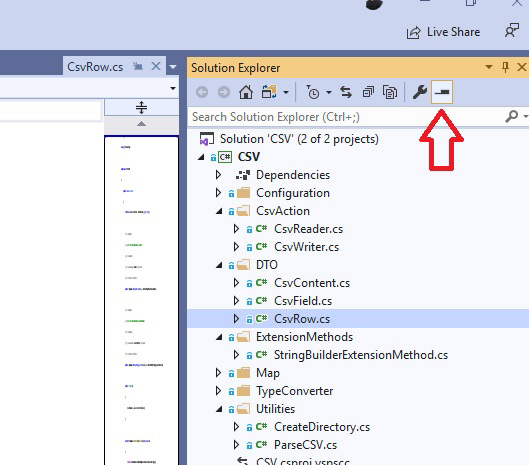
Task: Select the ExtensionMethods folder
Action: point(304,337)
